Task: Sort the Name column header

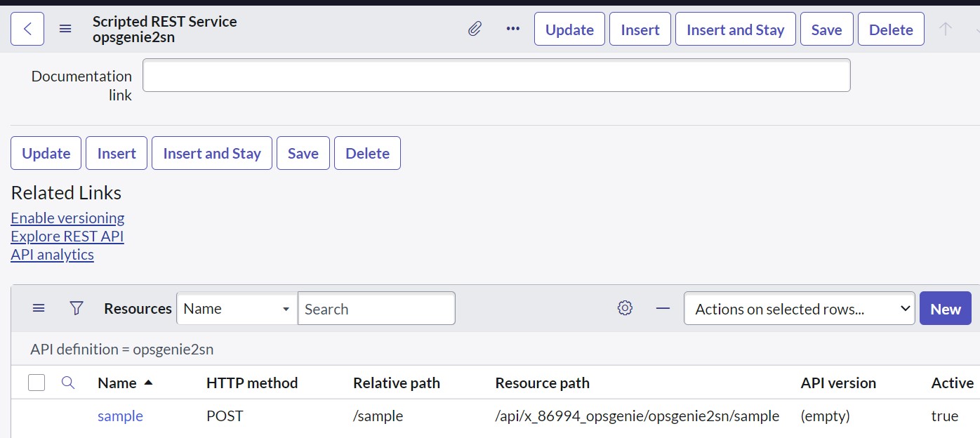Action: point(116,383)
